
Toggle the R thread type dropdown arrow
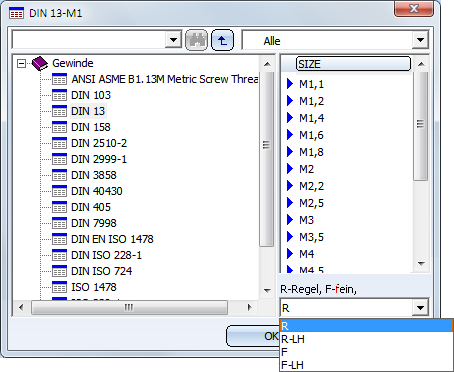[420, 308]
